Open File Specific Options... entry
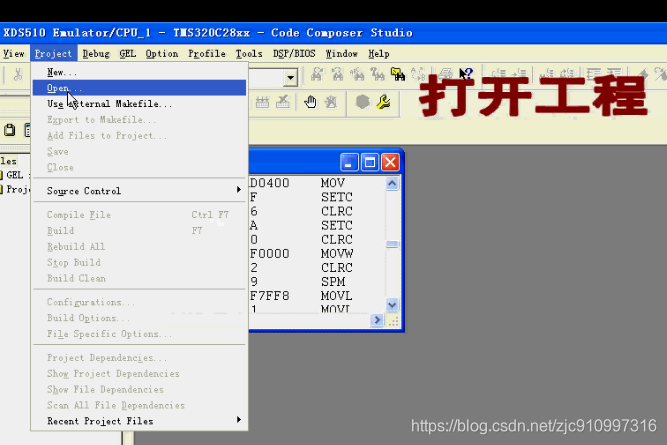Viewport: 667px width, 445px height. point(140,334)
